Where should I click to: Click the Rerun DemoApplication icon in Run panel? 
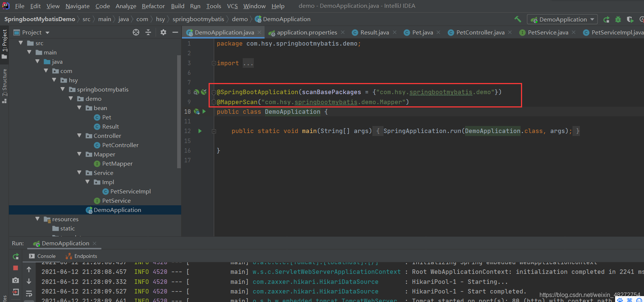16,256
